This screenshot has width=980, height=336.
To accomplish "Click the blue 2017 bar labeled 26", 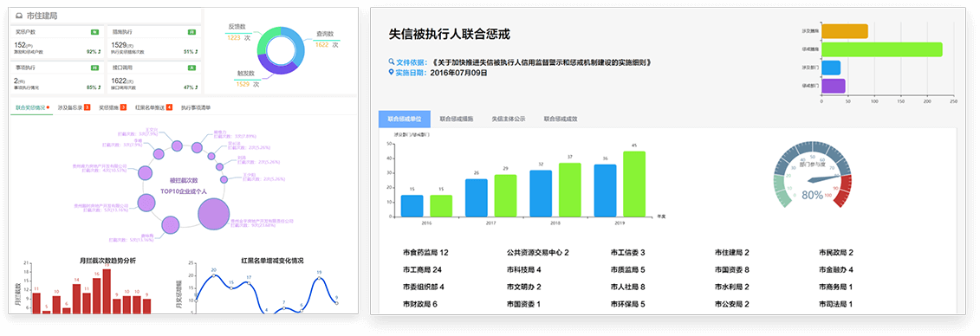I will [x=477, y=198].
